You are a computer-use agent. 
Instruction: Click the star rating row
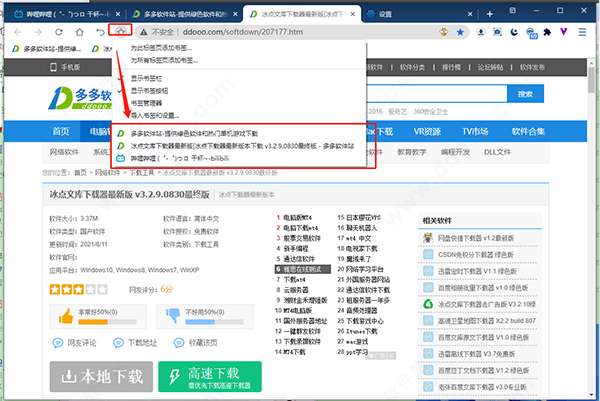(78, 289)
